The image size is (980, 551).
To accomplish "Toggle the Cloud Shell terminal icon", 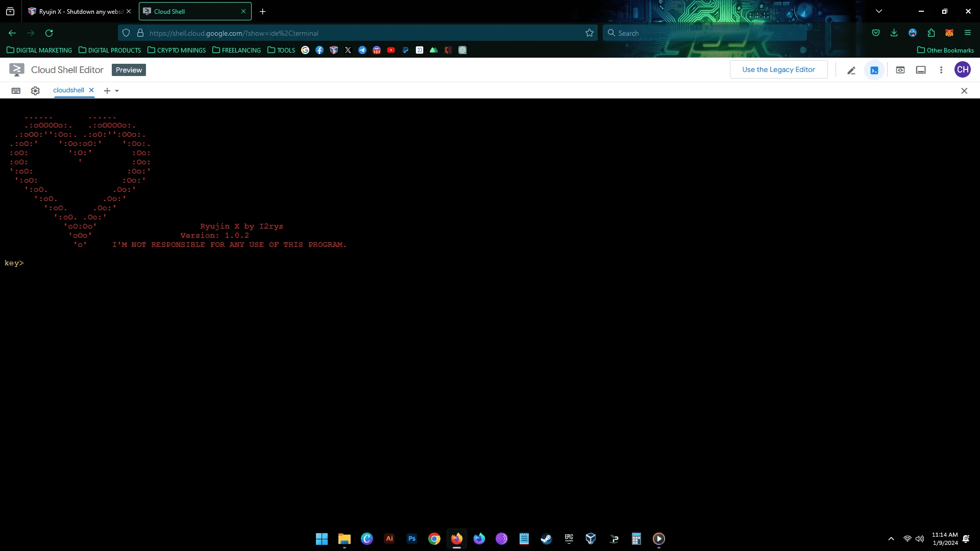I will (x=874, y=70).
